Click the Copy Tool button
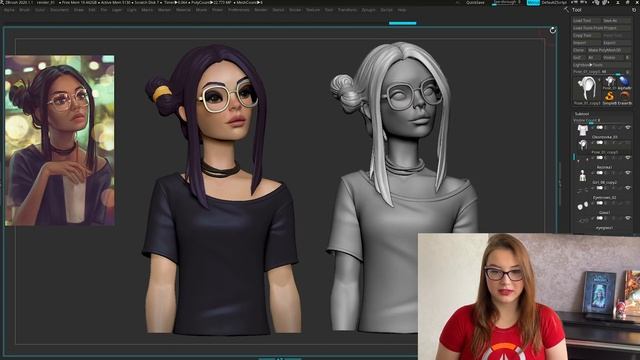The width and height of the screenshot is (640, 360). [586, 36]
